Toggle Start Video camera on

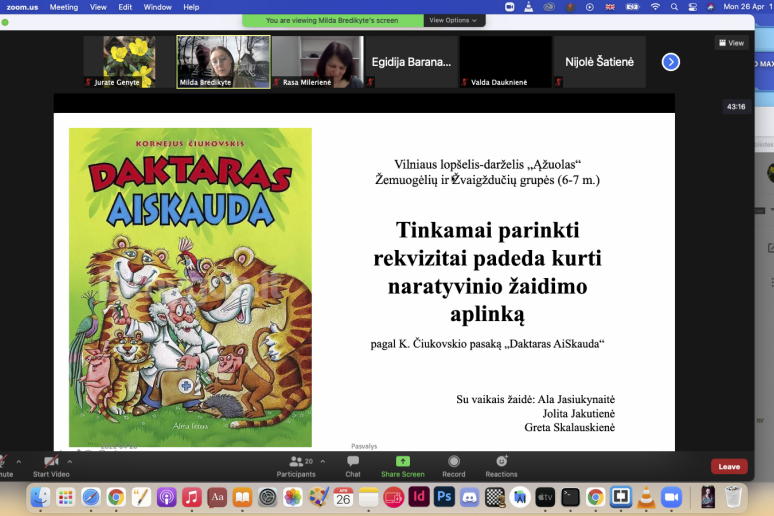(51, 467)
